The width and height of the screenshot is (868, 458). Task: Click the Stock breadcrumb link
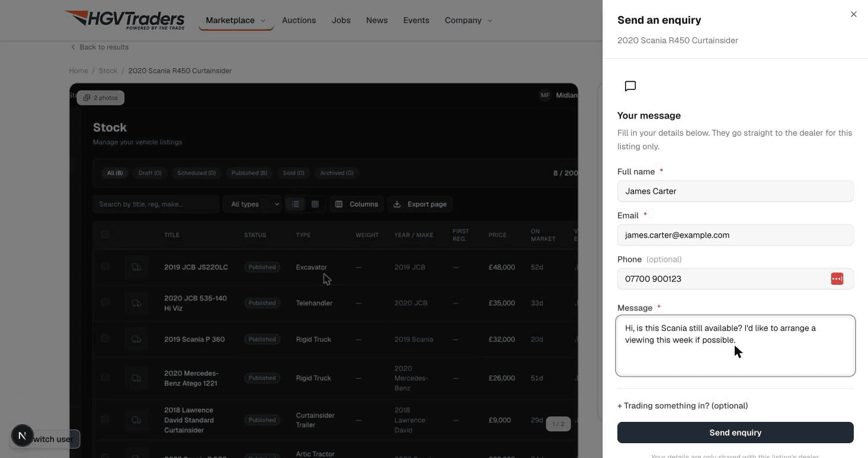point(108,71)
